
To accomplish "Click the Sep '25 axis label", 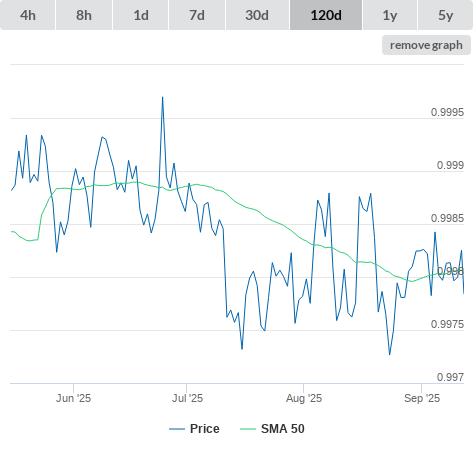I will pos(422,398).
